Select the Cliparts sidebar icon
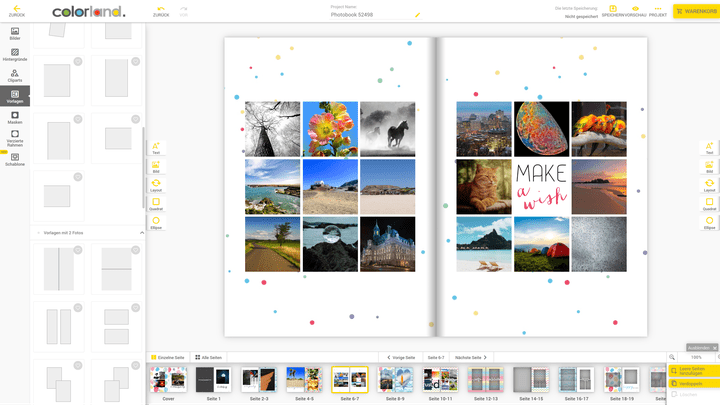 15,75
